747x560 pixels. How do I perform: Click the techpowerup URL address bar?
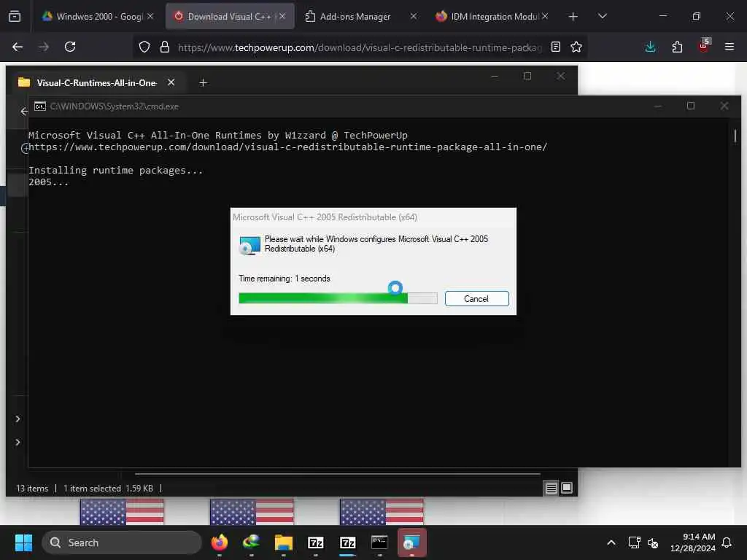pos(360,47)
